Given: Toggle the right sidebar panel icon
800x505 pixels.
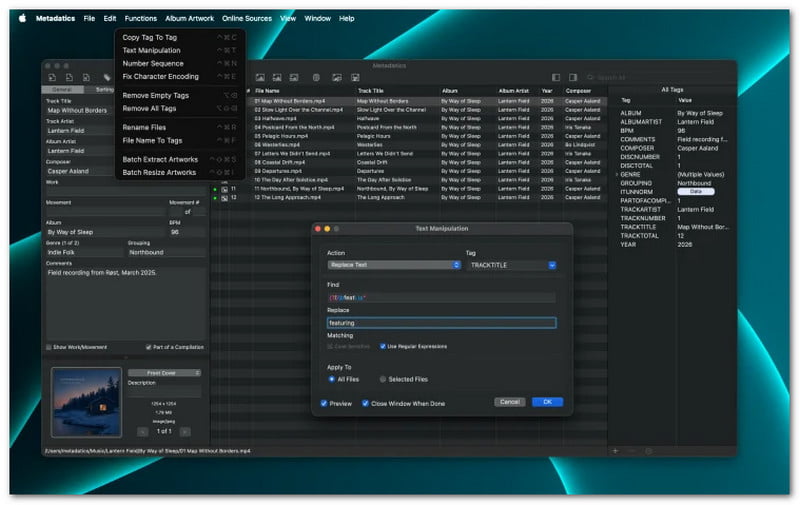Looking at the screenshot, I should pos(573,78).
